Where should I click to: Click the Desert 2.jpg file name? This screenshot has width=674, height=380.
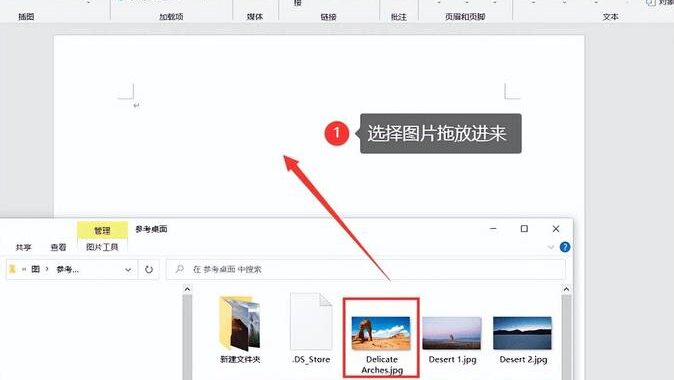pyautogui.click(x=523, y=359)
